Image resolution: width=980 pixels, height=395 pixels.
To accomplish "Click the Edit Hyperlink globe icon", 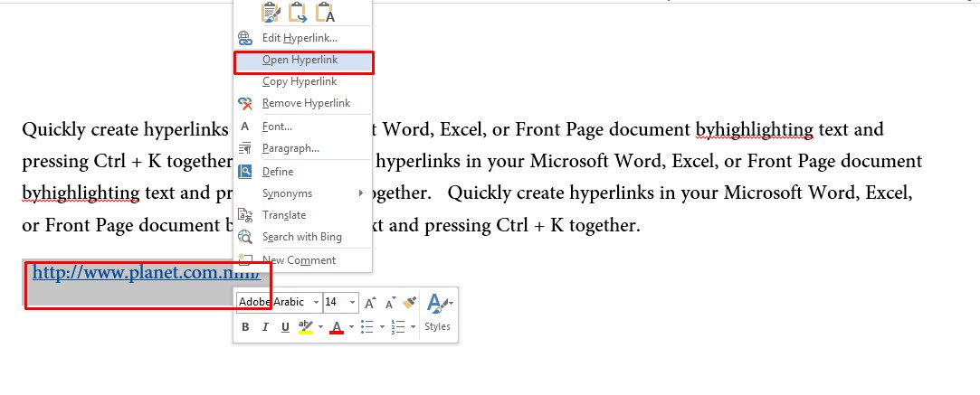I will click(245, 38).
